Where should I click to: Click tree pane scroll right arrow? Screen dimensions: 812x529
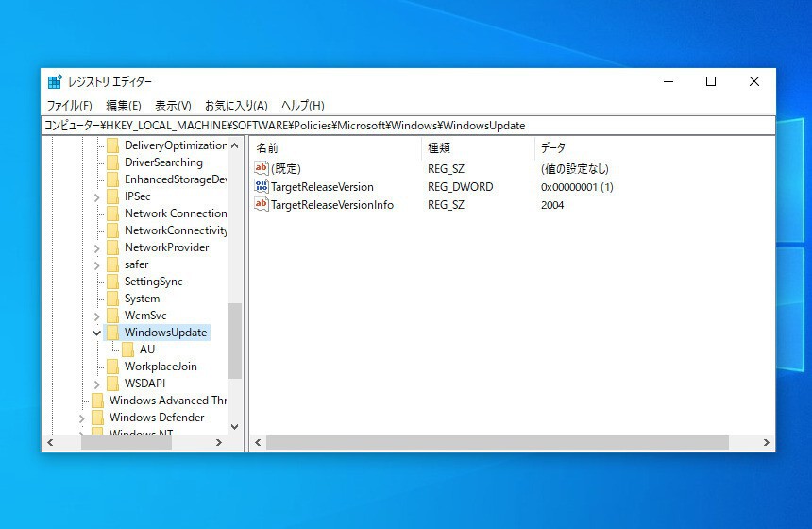click(219, 442)
